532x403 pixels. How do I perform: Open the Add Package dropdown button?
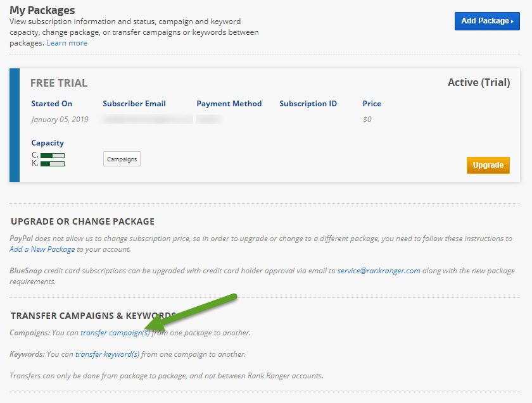click(486, 21)
